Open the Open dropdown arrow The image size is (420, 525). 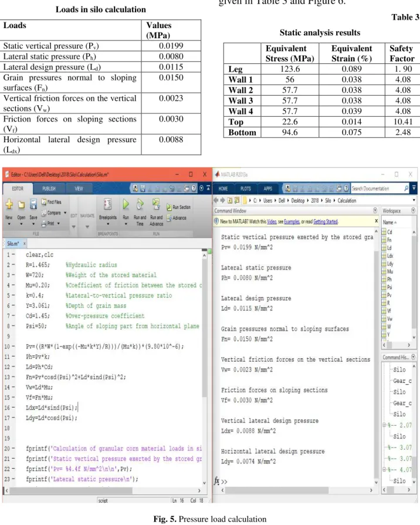click(21, 224)
